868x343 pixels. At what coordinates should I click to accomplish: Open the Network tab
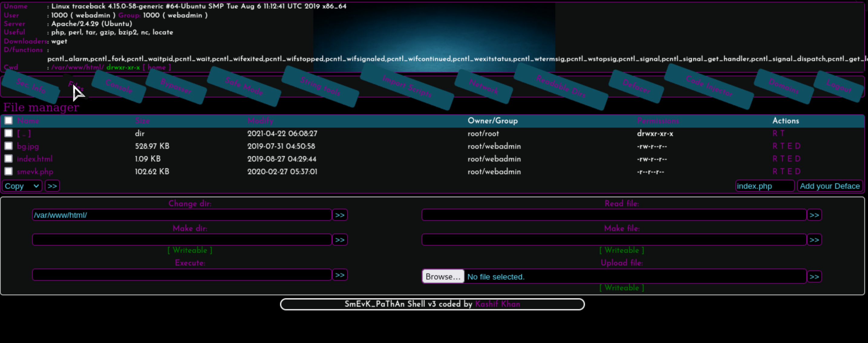point(484,87)
